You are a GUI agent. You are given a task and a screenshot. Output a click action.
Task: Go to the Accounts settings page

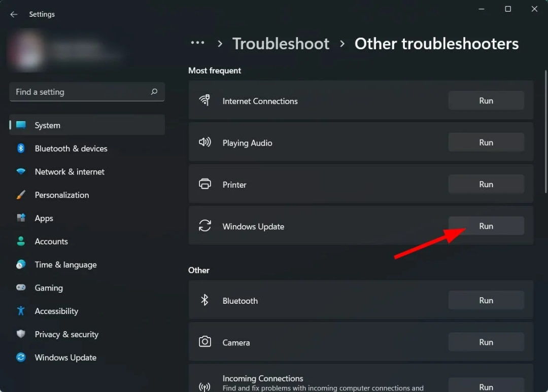[x=51, y=241]
